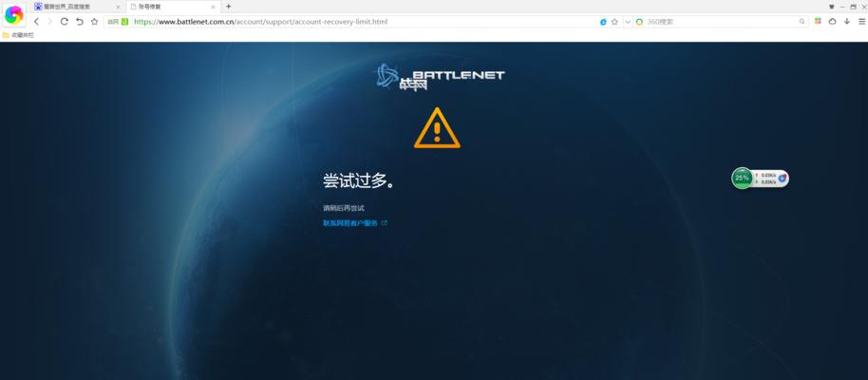Click the magnifier search icon
The width and height of the screenshot is (868, 380).
pyautogui.click(x=802, y=22)
